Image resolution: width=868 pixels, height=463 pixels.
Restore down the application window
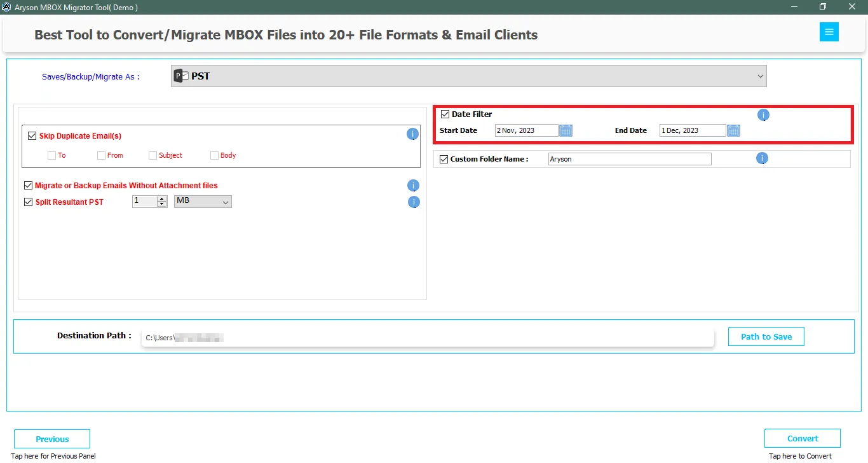coord(823,7)
